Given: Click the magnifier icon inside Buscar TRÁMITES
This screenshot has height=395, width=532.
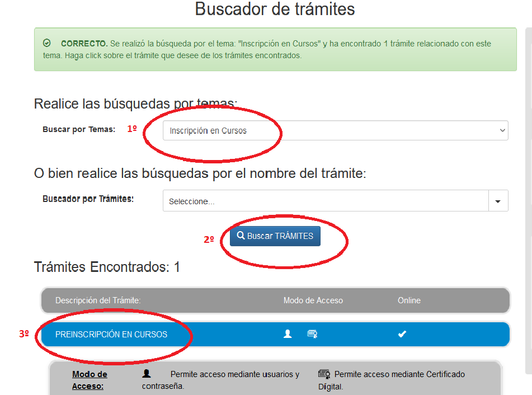Looking at the screenshot, I should pos(241,236).
